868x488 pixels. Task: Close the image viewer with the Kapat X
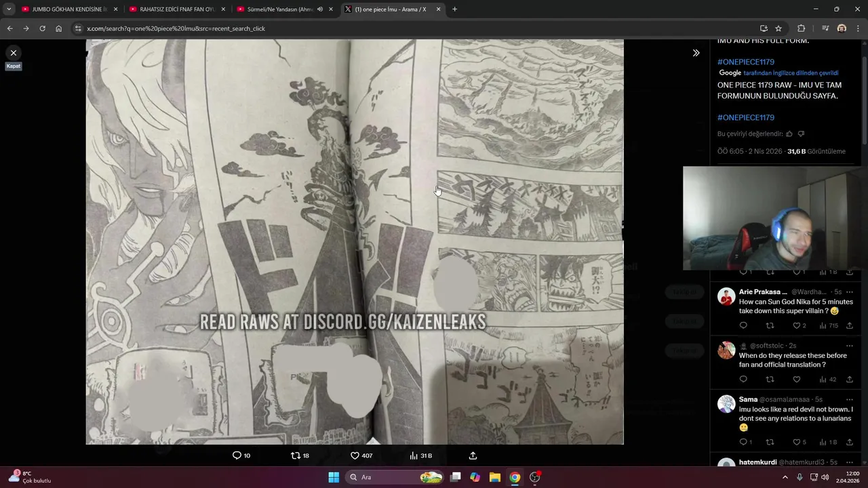pyautogui.click(x=13, y=53)
